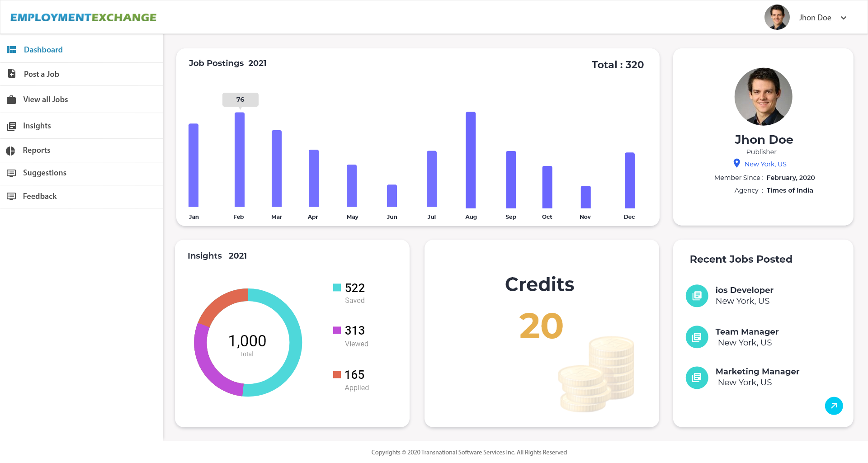Image resolution: width=868 pixels, height=463 pixels.
Task: Click the Suggestions sidebar icon
Action: (11, 173)
